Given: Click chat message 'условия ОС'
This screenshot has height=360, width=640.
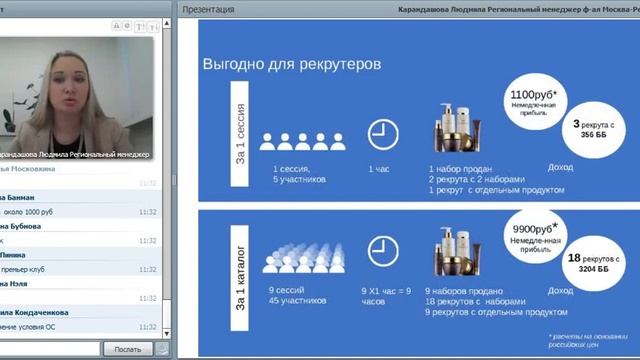Looking at the screenshot, I should [x=36, y=327].
